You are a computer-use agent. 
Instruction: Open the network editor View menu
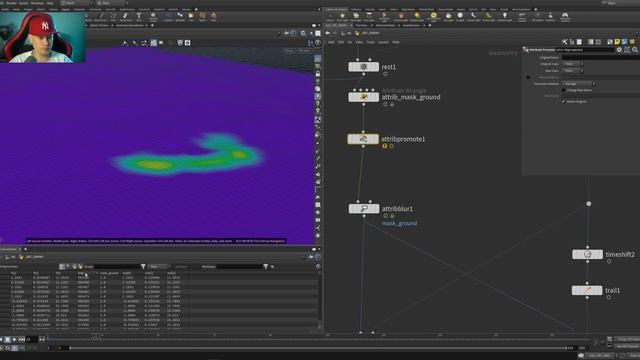pyautogui.click(x=359, y=42)
